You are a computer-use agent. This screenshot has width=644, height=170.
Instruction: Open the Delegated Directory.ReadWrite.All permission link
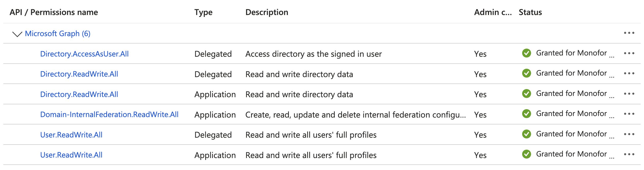coord(79,74)
